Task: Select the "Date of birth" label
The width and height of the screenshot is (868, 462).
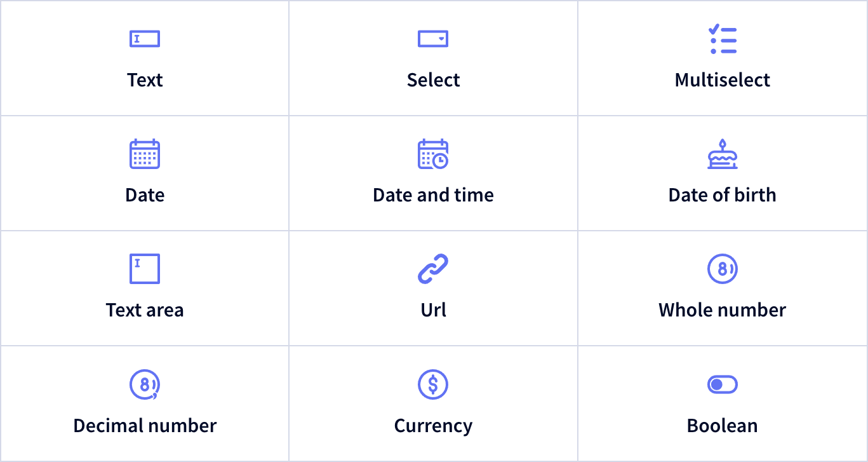Action: pyautogui.click(x=723, y=195)
